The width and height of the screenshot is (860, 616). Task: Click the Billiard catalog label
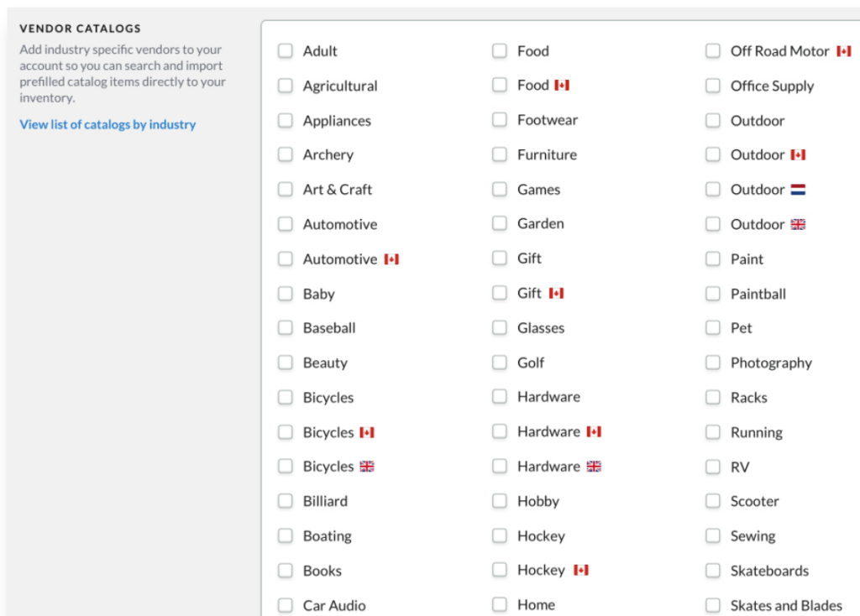coord(325,501)
